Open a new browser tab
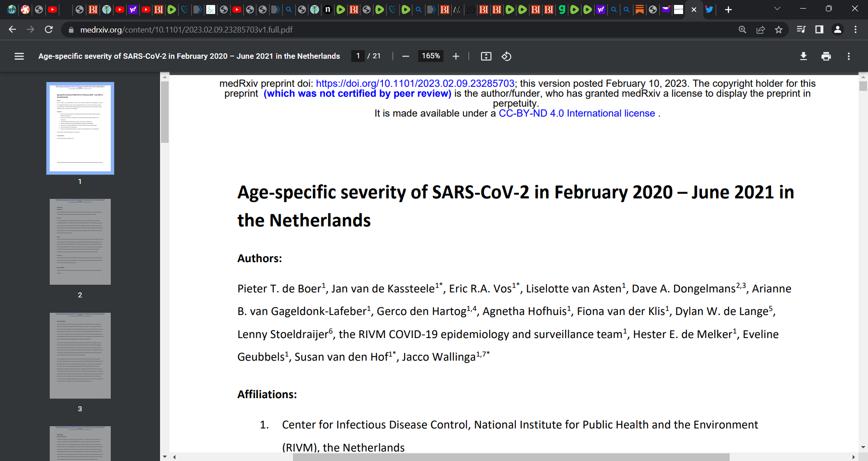Viewport: 868px width, 461px height. pos(728,9)
